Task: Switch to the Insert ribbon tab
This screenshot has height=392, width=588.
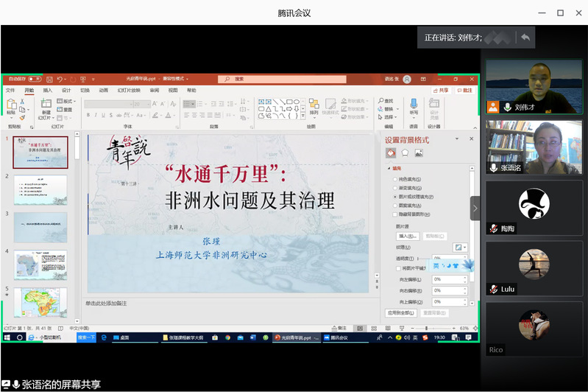Action: [47, 90]
